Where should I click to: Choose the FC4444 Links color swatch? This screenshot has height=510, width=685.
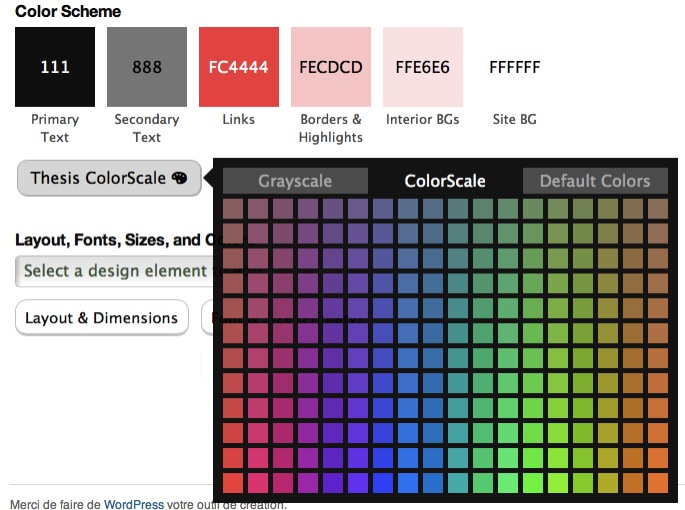[238, 67]
